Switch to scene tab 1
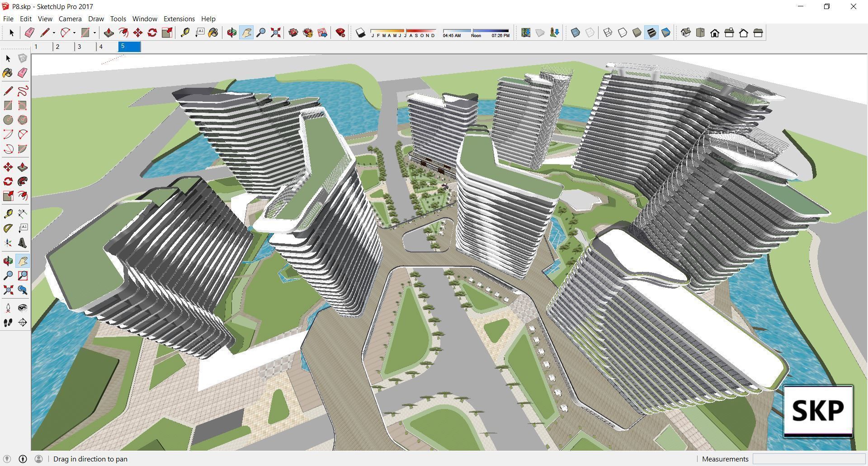This screenshot has height=466, width=868. 42,47
